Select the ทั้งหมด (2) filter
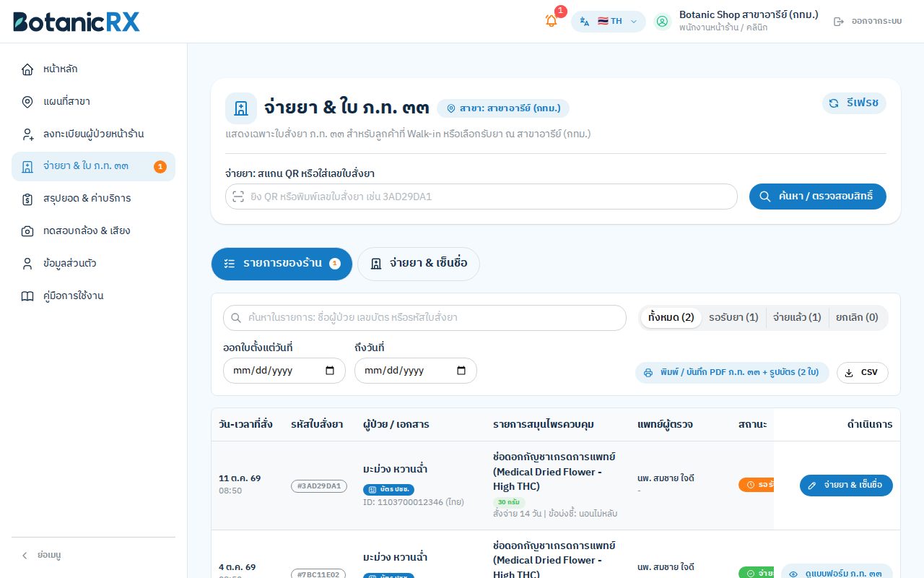This screenshot has height=578, width=924. (671, 318)
